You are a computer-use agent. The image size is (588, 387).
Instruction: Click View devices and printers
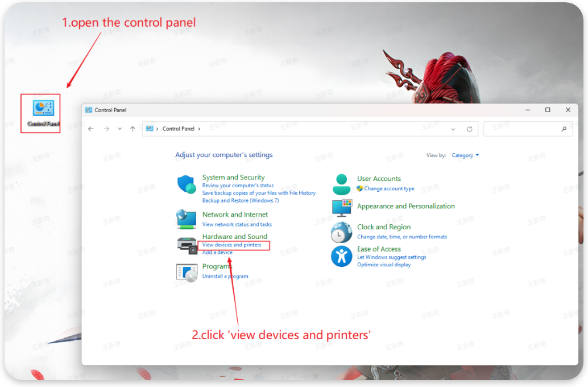(232, 245)
